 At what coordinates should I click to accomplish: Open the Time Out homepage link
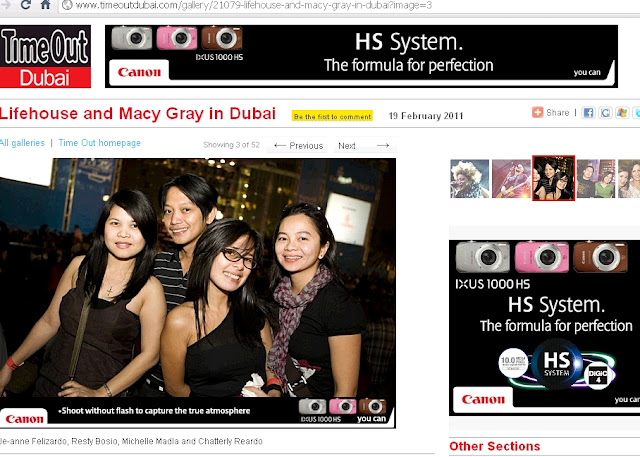coord(100,143)
